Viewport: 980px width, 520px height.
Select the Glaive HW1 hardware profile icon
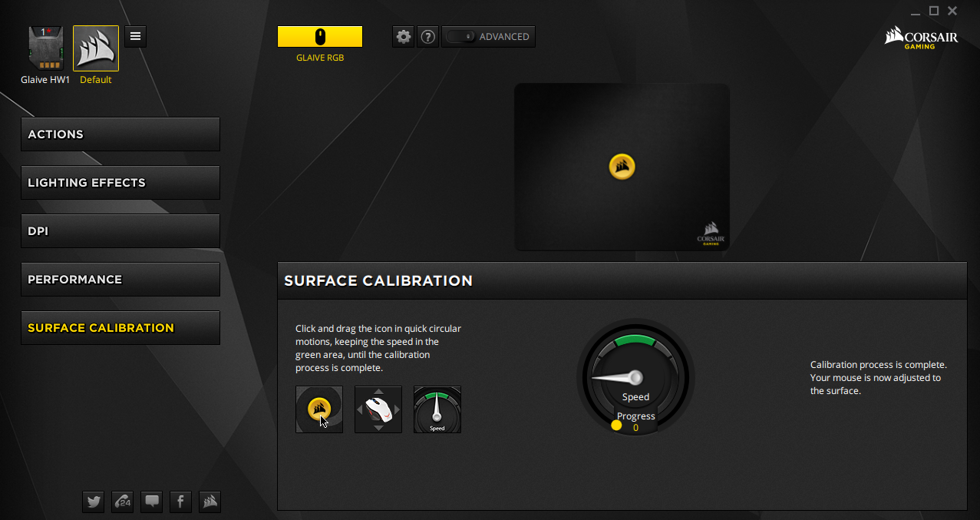[45, 48]
